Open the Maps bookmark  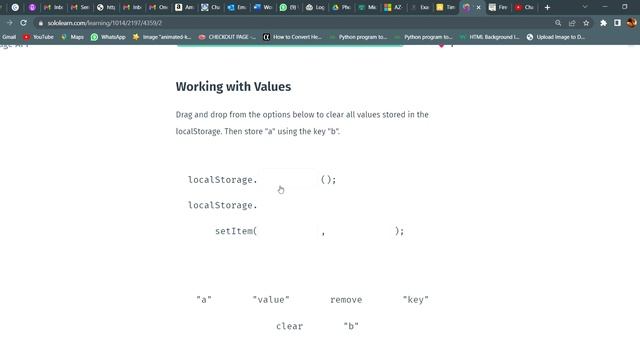(72, 37)
